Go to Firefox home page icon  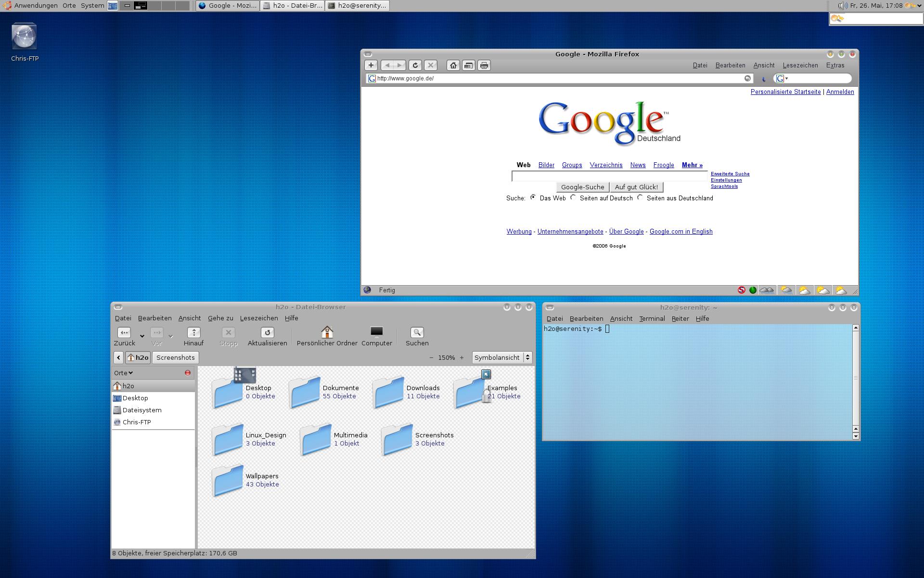pyautogui.click(x=453, y=65)
